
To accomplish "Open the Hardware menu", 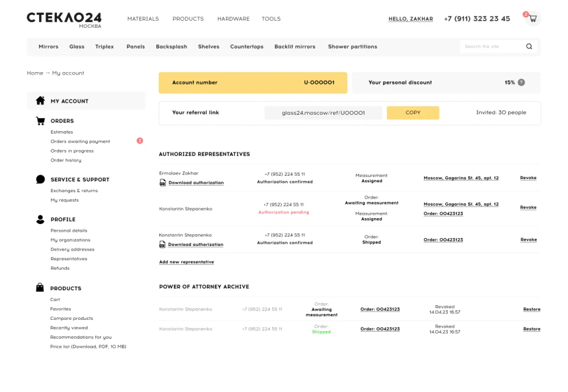I will point(233,19).
